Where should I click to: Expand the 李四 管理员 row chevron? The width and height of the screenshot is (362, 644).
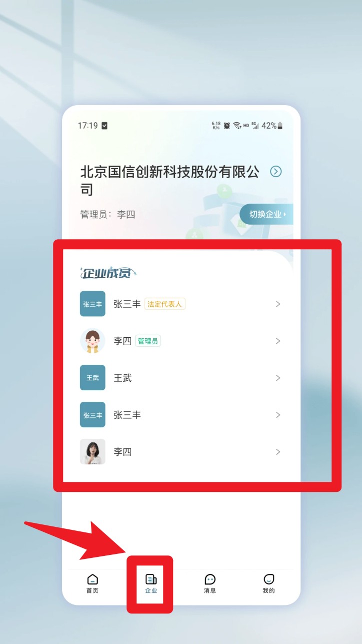(278, 341)
